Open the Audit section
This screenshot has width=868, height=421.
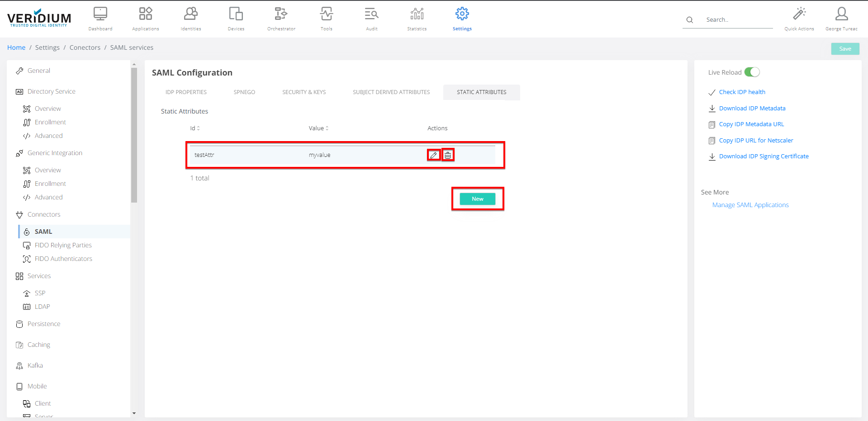click(x=371, y=19)
